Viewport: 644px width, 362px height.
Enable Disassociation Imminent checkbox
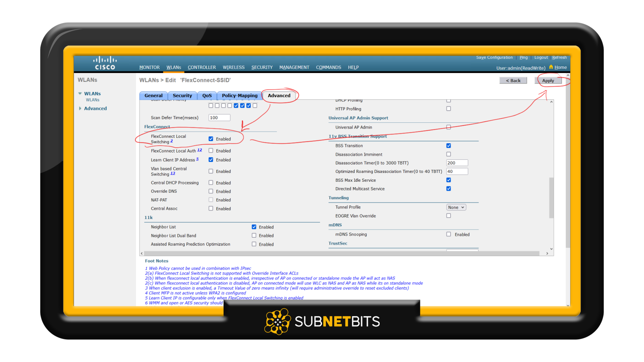point(448,154)
